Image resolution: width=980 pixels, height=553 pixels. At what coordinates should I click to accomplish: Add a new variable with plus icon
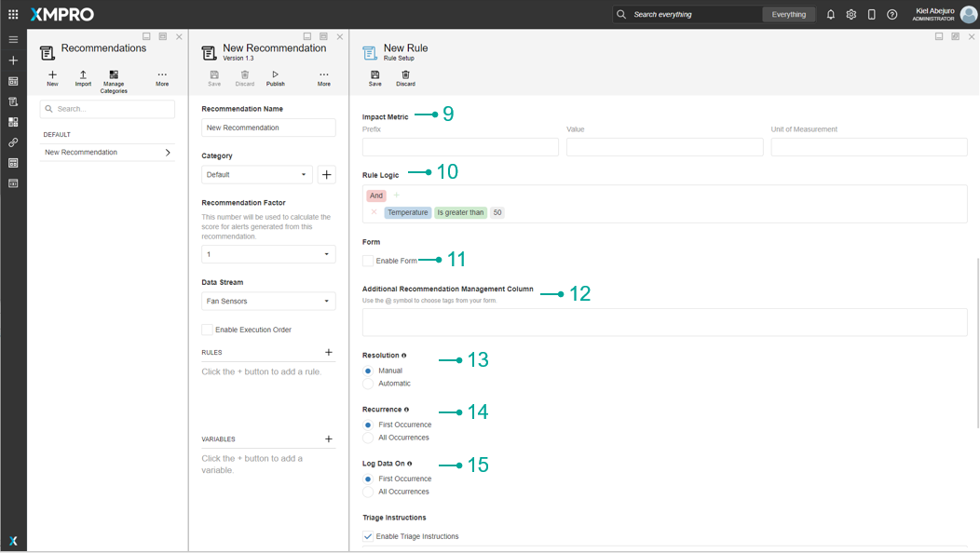pos(328,439)
